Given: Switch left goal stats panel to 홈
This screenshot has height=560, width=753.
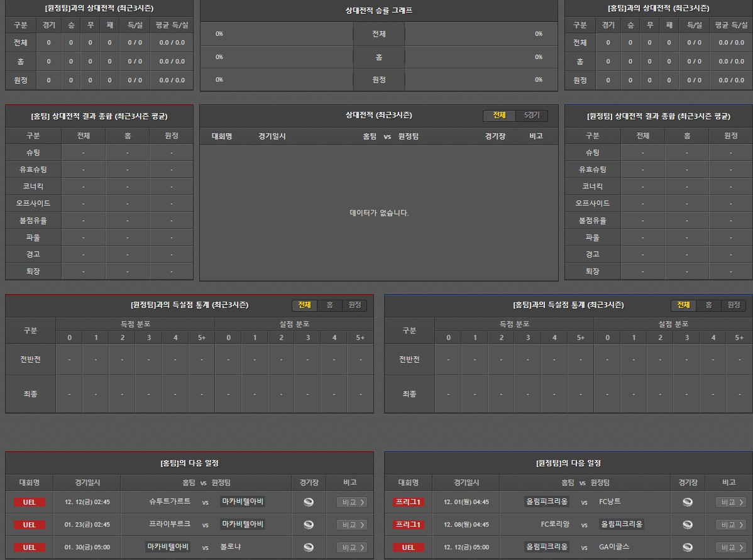Looking at the screenshot, I should click(x=329, y=305).
